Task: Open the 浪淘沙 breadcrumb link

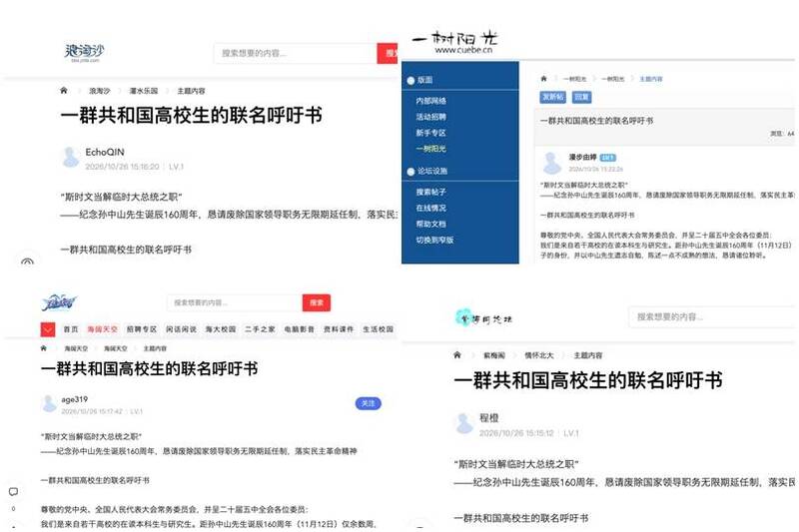Action: pos(99,91)
